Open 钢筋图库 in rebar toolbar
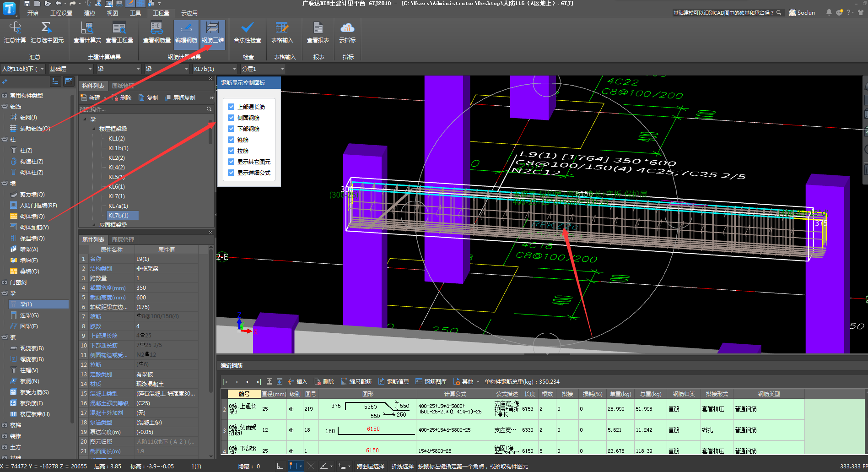The width and height of the screenshot is (868, 472). (431, 381)
